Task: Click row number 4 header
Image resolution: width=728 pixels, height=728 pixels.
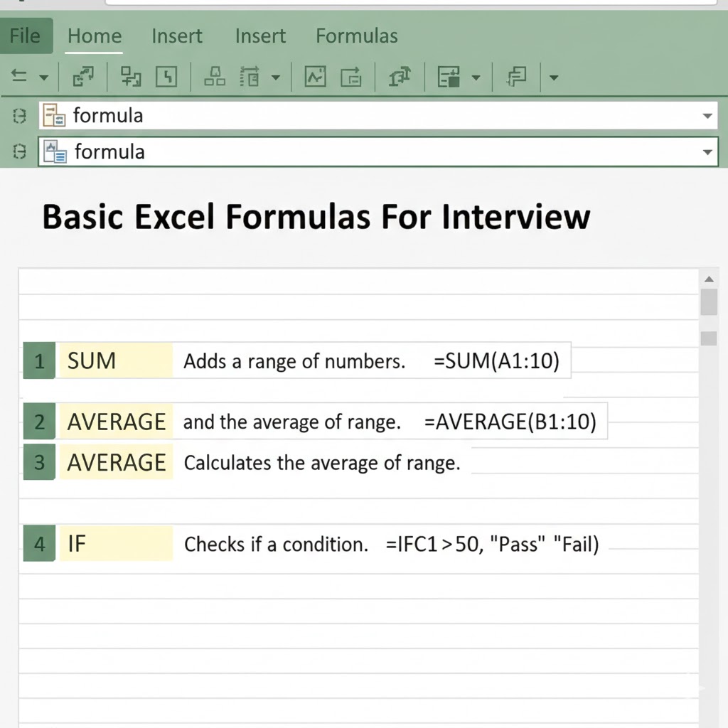Action: tap(39, 545)
